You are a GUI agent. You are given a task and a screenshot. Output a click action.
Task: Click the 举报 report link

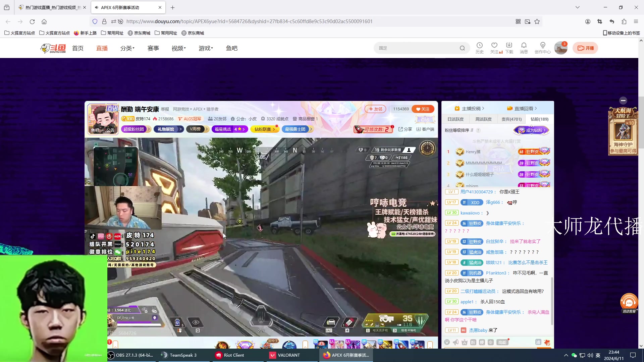[x=165, y=109]
